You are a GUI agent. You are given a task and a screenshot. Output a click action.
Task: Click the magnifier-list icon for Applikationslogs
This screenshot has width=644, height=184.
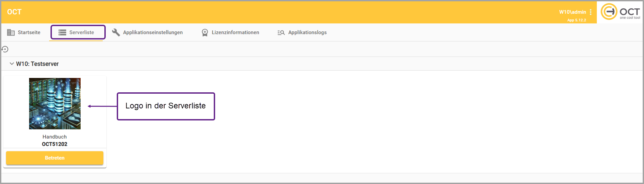(281, 32)
